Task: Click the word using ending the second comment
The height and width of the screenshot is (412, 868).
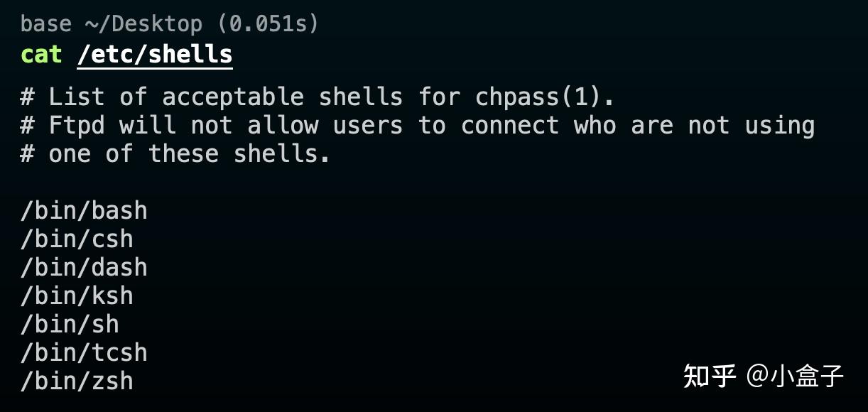Action: point(779,126)
